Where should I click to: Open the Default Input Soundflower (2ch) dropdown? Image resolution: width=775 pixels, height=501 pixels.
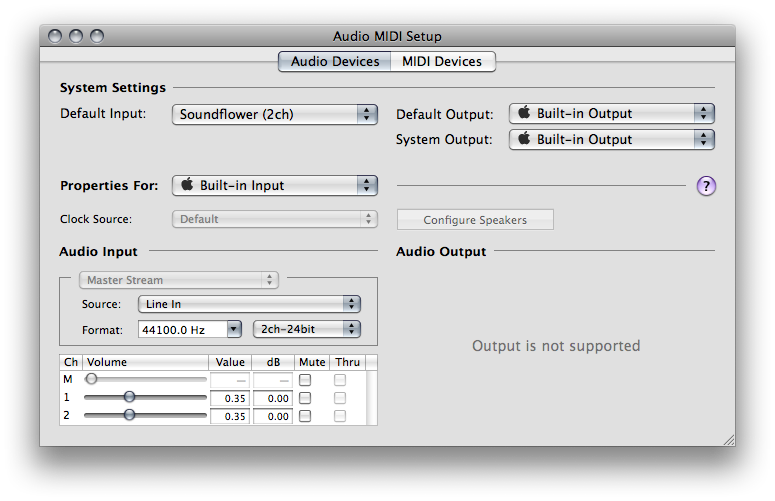coord(275,114)
